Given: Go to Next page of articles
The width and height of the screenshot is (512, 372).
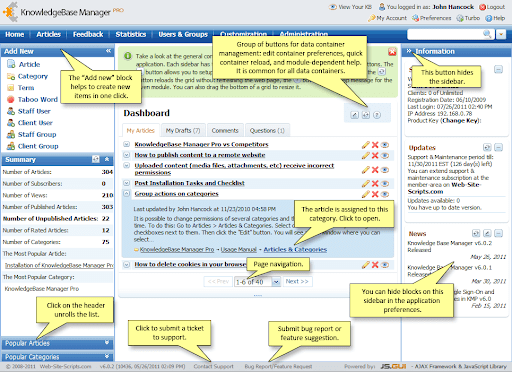Looking at the screenshot, I should [x=297, y=281].
